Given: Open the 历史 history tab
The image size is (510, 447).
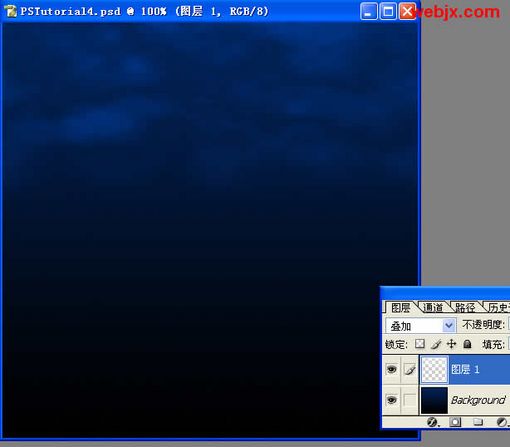Looking at the screenshot, I should pyautogui.click(x=498, y=307).
